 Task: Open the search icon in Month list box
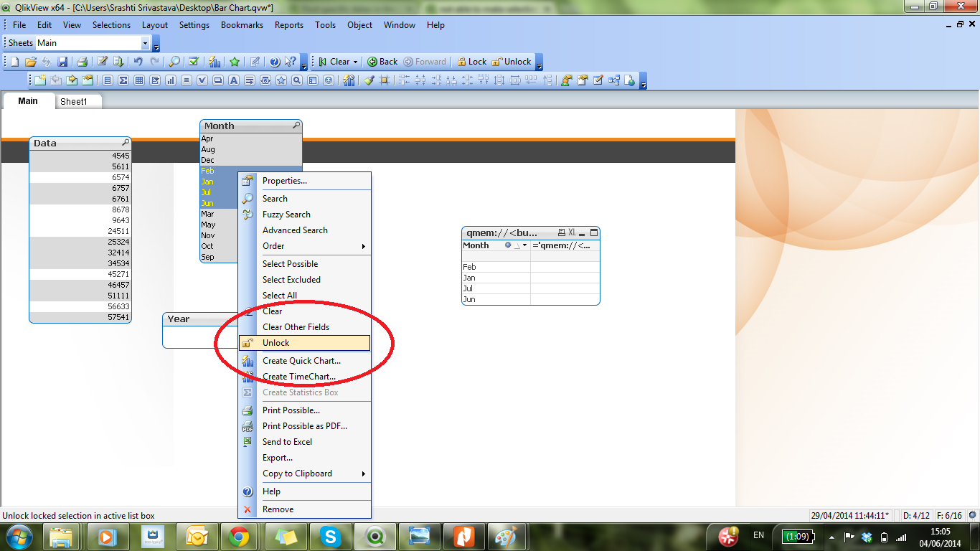(x=296, y=126)
